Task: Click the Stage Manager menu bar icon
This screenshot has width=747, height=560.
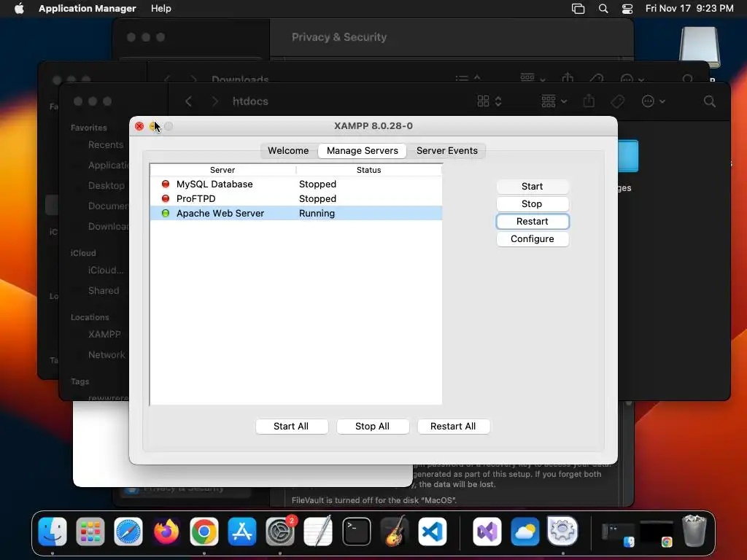Action: tap(578, 9)
